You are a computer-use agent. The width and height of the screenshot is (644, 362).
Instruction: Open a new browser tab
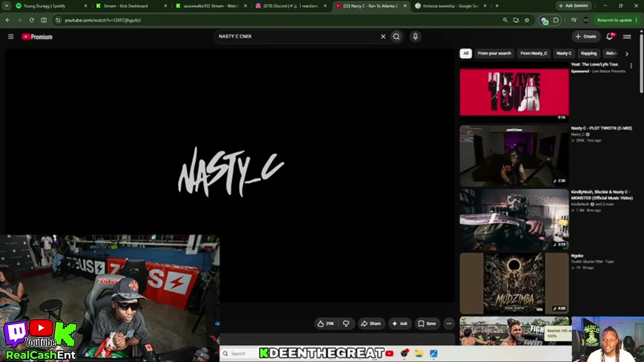[x=497, y=6]
